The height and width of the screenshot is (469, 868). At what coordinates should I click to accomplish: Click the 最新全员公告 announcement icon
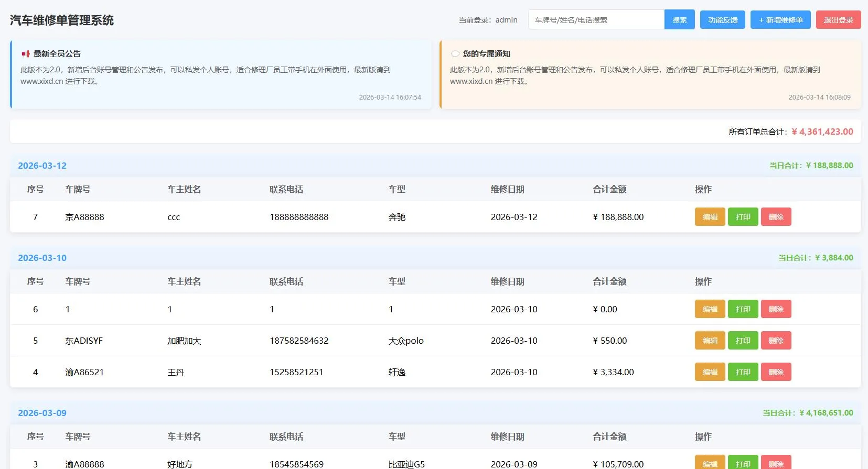tap(25, 54)
